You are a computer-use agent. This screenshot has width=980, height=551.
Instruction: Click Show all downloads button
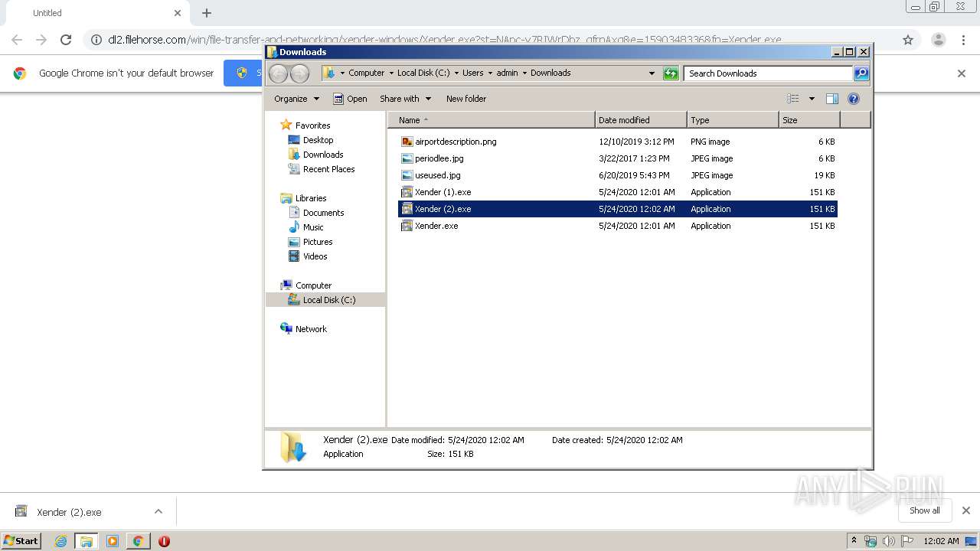(x=925, y=510)
